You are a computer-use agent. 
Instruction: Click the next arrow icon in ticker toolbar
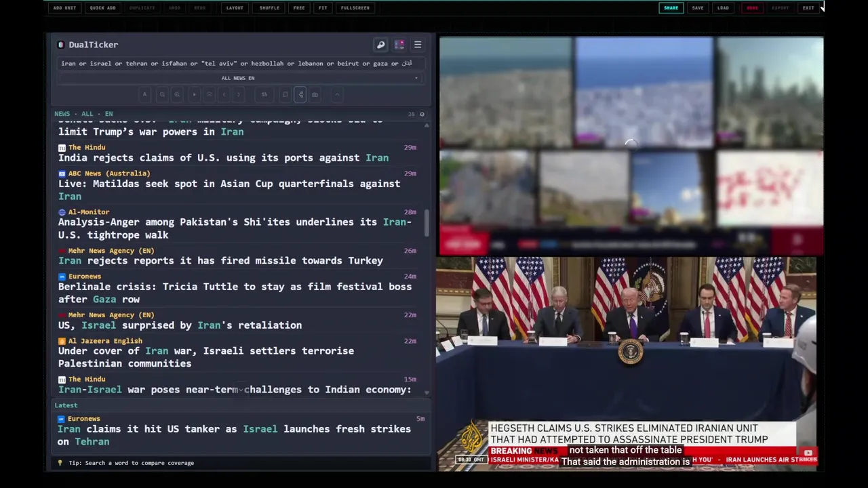tap(238, 94)
